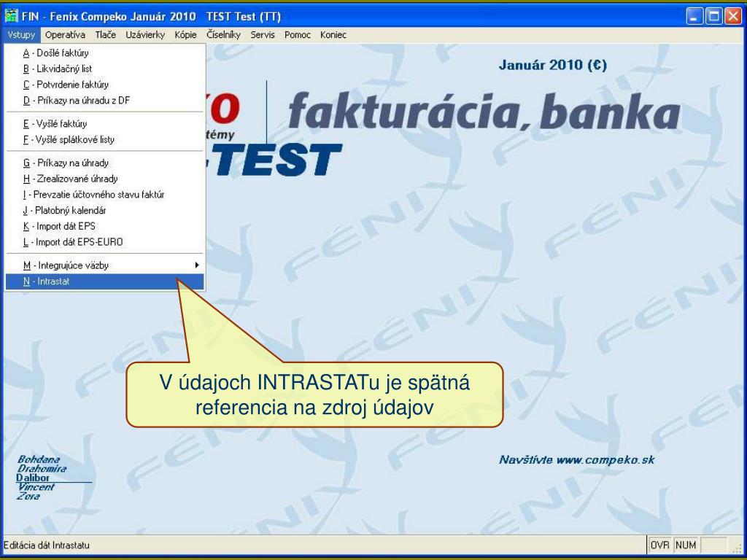
Task: Open the Tlače menu
Action: (x=105, y=35)
